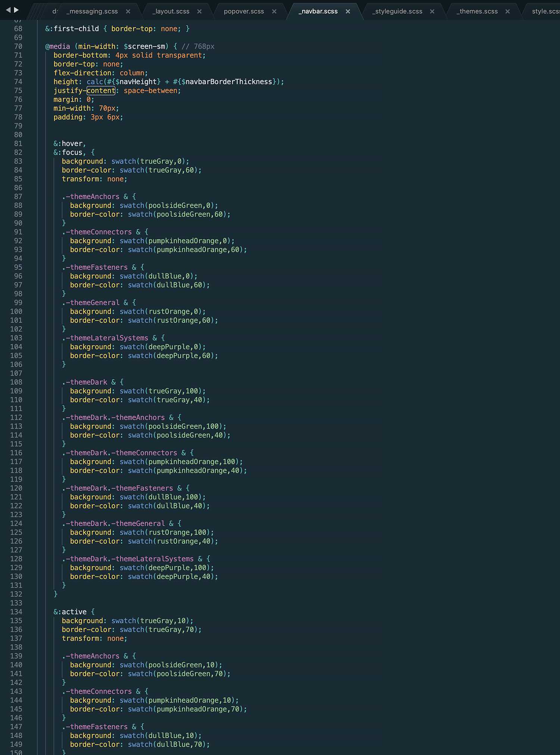Place cursor on outlined "content" word
Screen dimensions: 560x755
[101, 91]
